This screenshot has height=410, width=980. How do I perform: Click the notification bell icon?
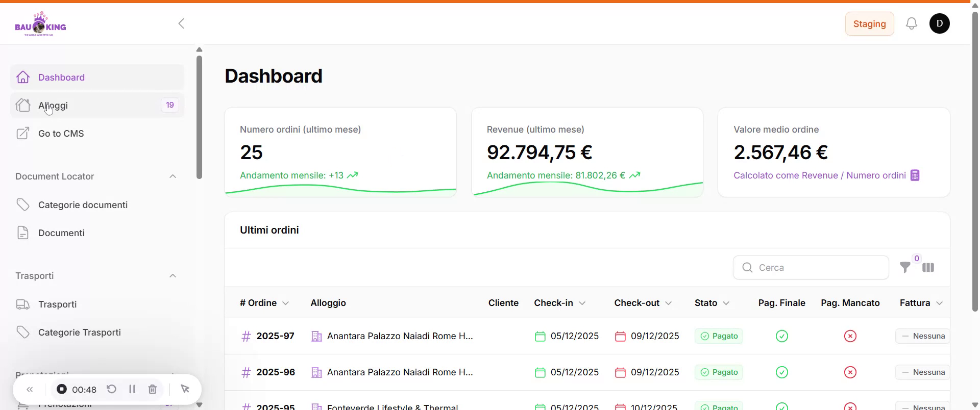[911, 23]
